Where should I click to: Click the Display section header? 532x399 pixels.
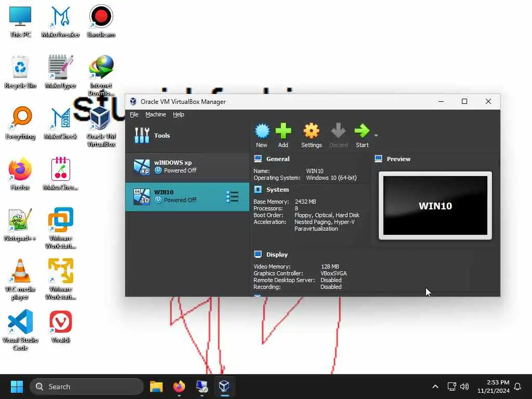277,255
